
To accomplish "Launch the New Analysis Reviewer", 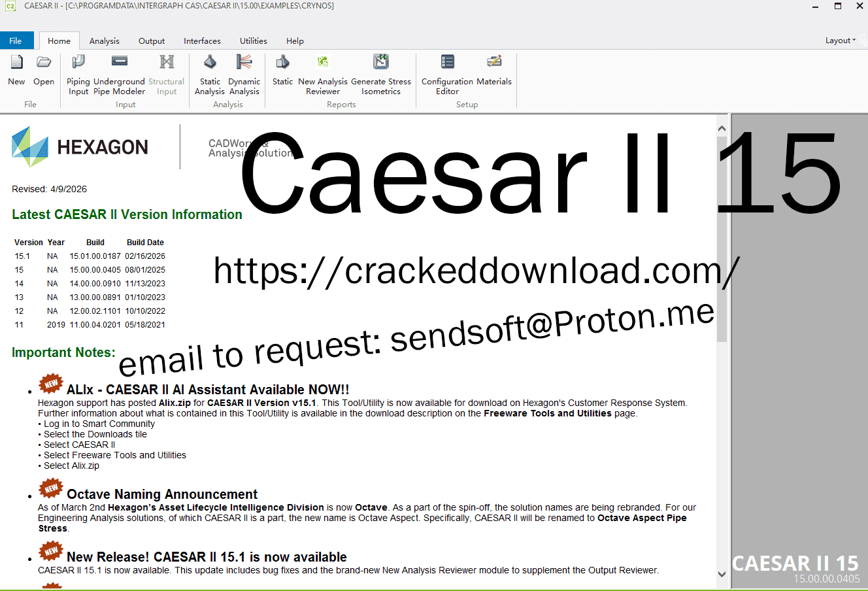I will [x=323, y=75].
